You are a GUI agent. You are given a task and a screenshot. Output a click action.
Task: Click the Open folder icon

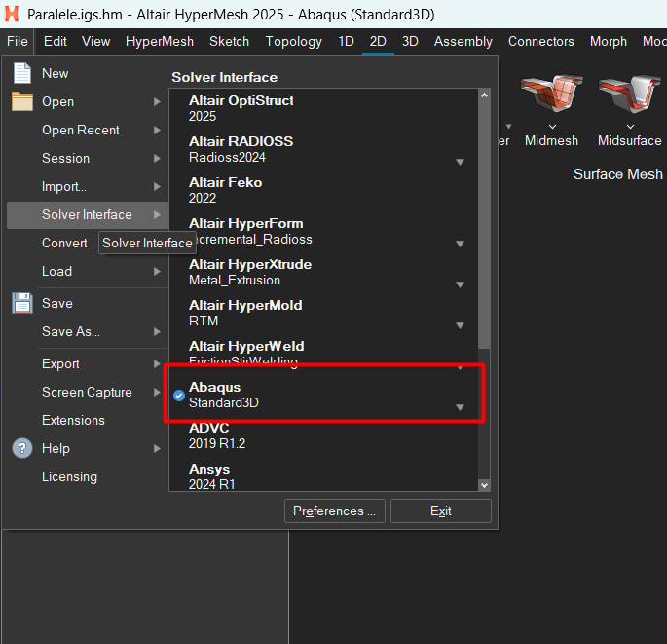(x=22, y=101)
